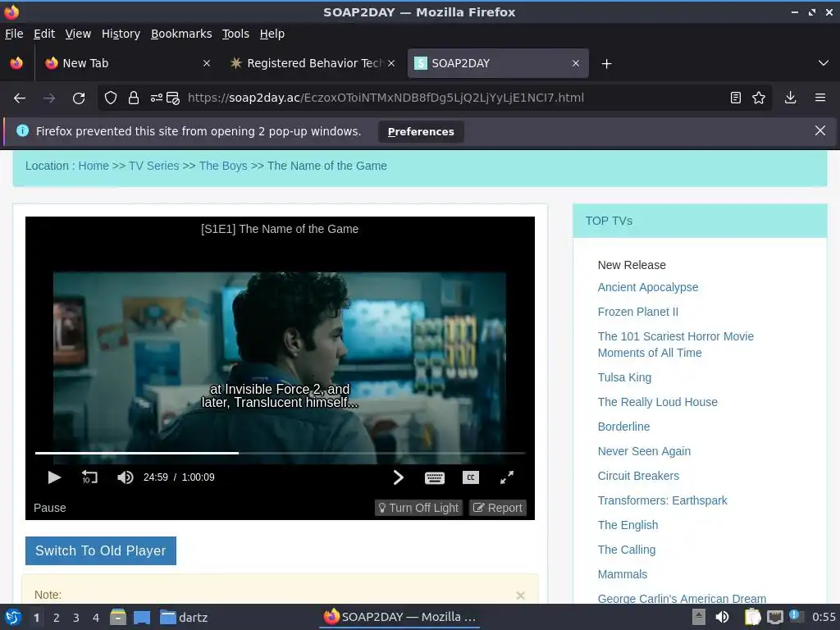Open dartz folder in taskbar

click(x=184, y=617)
